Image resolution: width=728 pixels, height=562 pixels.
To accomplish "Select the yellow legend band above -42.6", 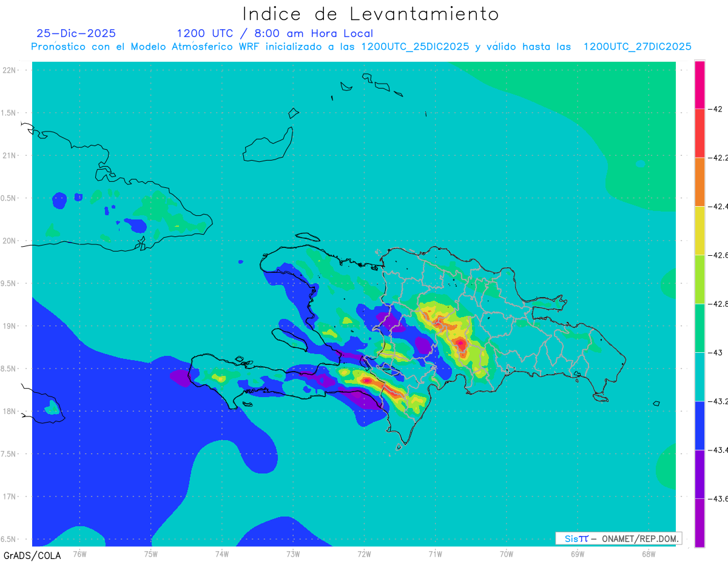I will pyautogui.click(x=699, y=230).
